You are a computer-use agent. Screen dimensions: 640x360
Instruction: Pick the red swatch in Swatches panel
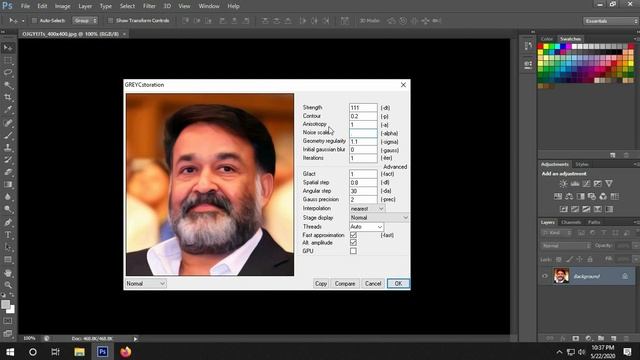tap(540, 47)
